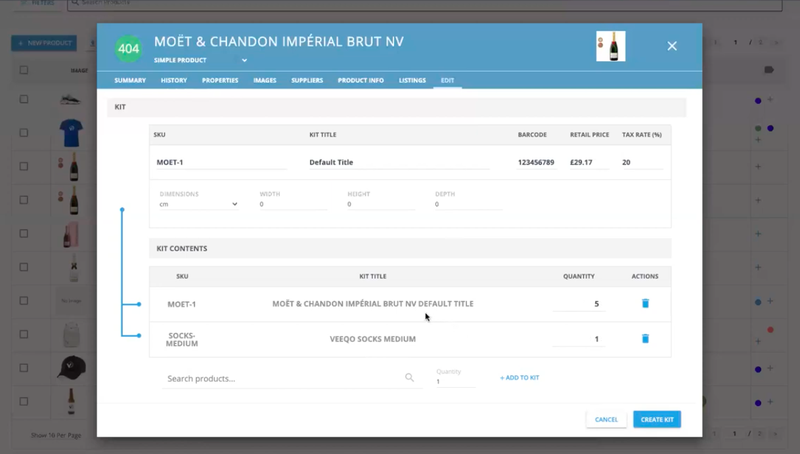Image resolution: width=800 pixels, height=454 pixels.
Task: Switch to the Listings tab
Action: pos(412,80)
